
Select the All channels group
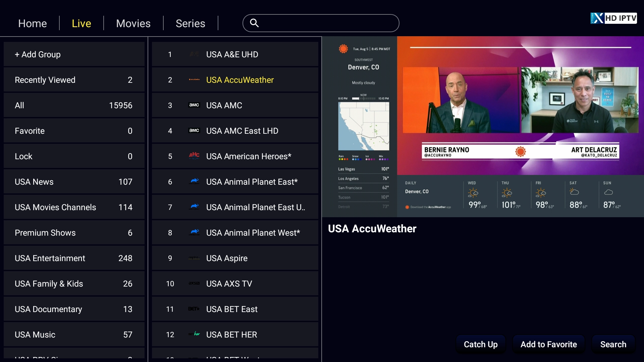tap(74, 105)
